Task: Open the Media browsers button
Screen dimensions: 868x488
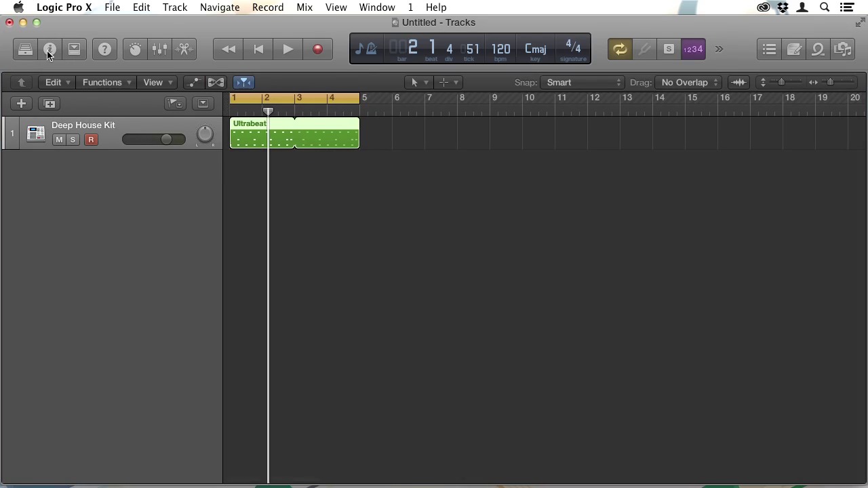Action: point(842,49)
